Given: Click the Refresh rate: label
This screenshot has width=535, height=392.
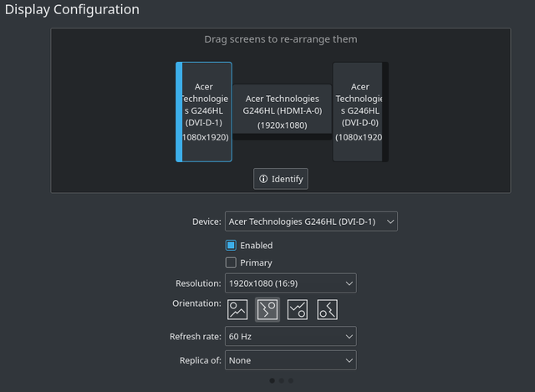Looking at the screenshot, I should click(196, 337).
